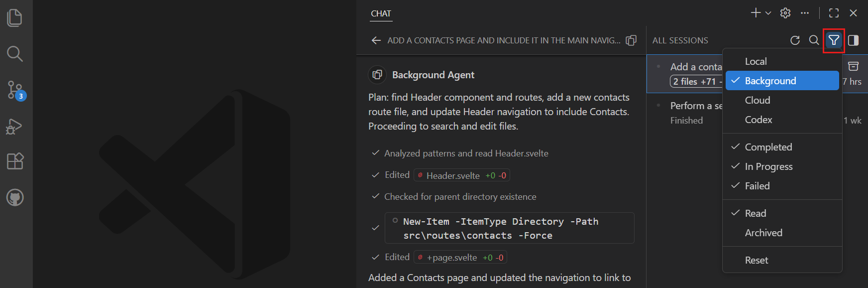868x288 pixels.
Task: Uncheck the Background filter option
Action: (782, 81)
